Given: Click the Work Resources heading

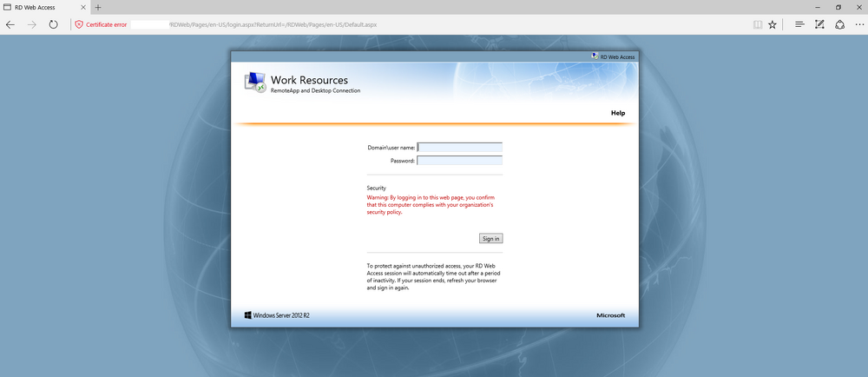Looking at the screenshot, I should (x=310, y=80).
